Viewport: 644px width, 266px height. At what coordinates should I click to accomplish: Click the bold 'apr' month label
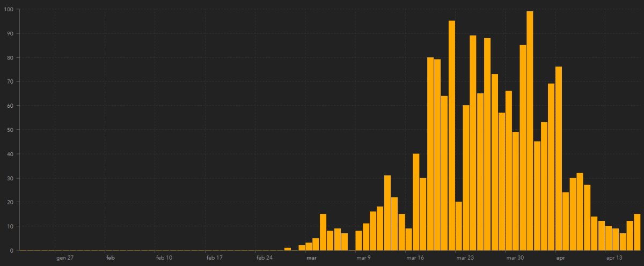pyautogui.click(x=560, y=258)
